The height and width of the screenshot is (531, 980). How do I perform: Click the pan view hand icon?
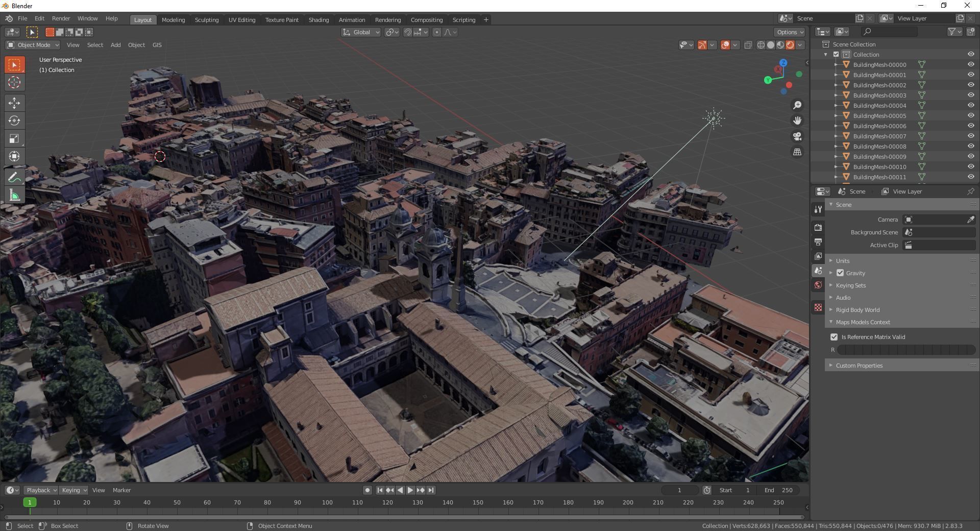(797, 120)
